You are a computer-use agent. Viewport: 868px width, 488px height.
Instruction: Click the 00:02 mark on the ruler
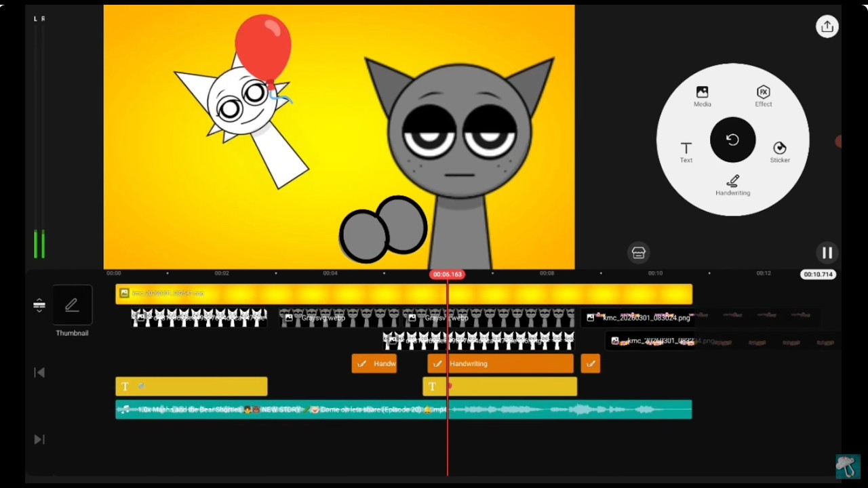pos(222,273)
